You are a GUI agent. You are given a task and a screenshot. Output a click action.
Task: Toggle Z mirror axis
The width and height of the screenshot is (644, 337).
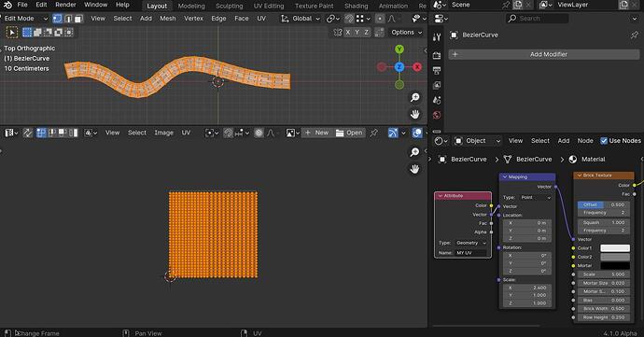point(366,33)
